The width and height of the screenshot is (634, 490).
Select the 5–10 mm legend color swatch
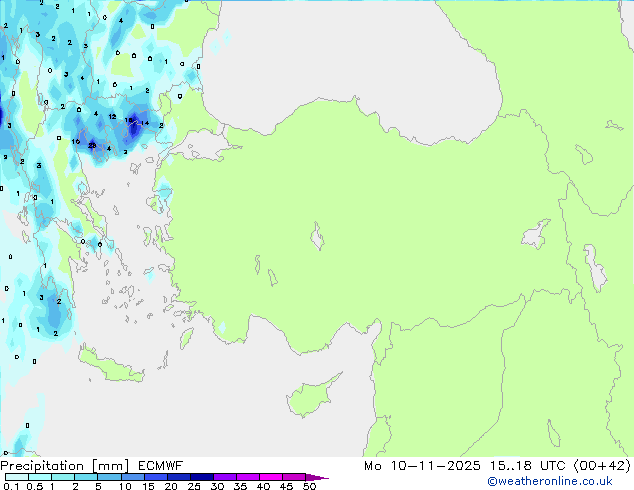[x=110, y=477]
